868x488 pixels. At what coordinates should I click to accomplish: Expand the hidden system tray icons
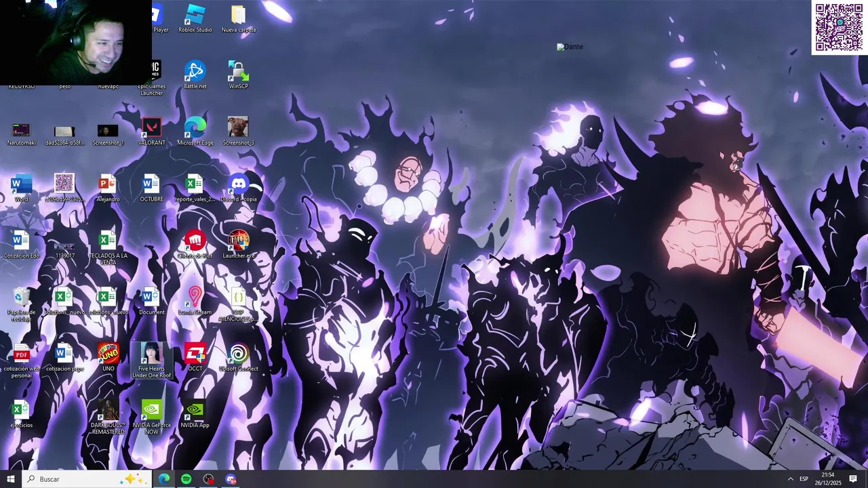tap(790, 479)
